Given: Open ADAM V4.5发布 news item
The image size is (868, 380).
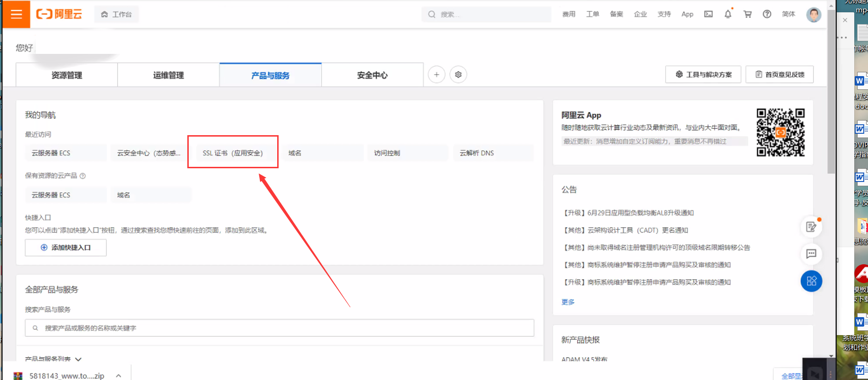Looking at the screenshot, I should [584, 360].
